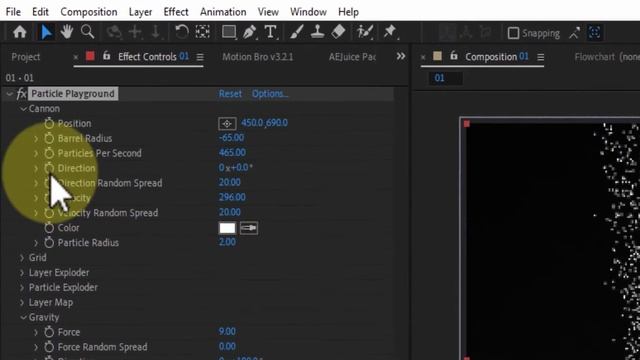Image resolution: width=640 pixels, height=360 pixels.
Task: Toggle Barrel Radius stopwatch
Action: coord(49,138)
